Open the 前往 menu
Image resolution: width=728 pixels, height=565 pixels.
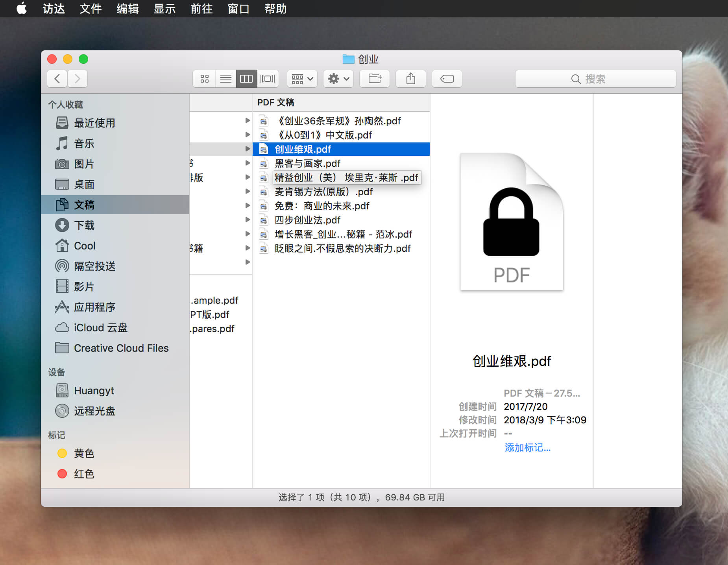[x=201, y=9]
